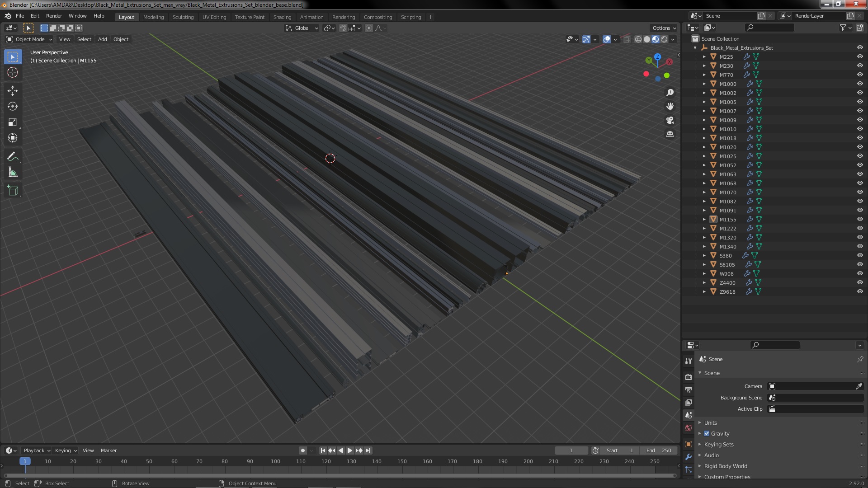The width and height of the screenshot is (868, 488).
Task: Click the Cursor tool
Action: coord(13,72)
